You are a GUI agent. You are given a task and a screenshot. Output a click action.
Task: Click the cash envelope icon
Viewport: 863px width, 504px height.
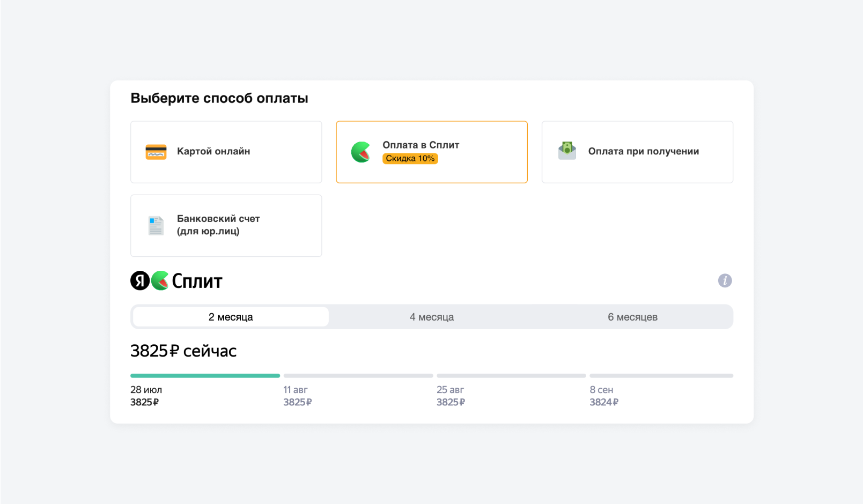(x=567, y=151)
